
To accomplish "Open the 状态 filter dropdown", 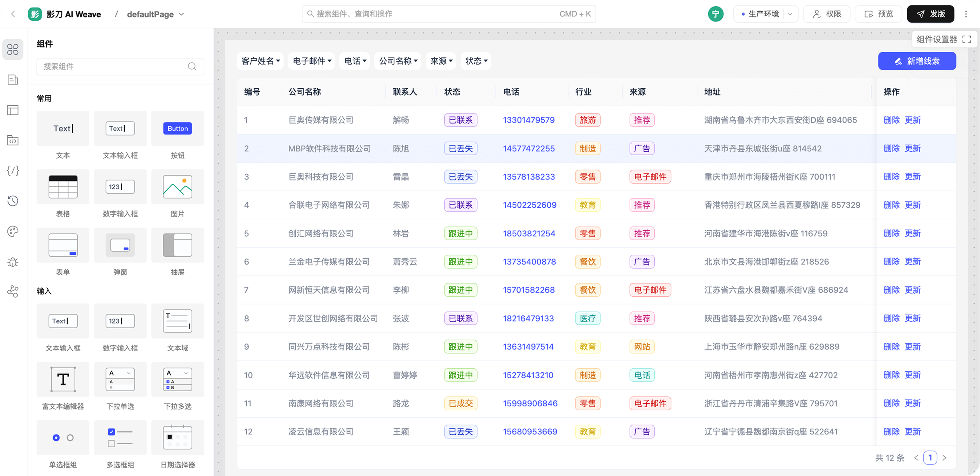I will tap(476, 61).
